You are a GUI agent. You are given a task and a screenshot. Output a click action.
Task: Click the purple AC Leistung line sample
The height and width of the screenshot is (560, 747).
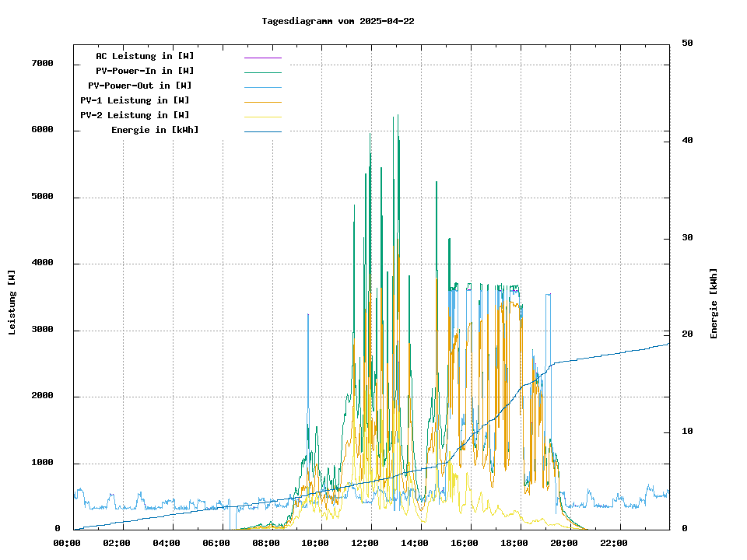click(x=262, y=57)
